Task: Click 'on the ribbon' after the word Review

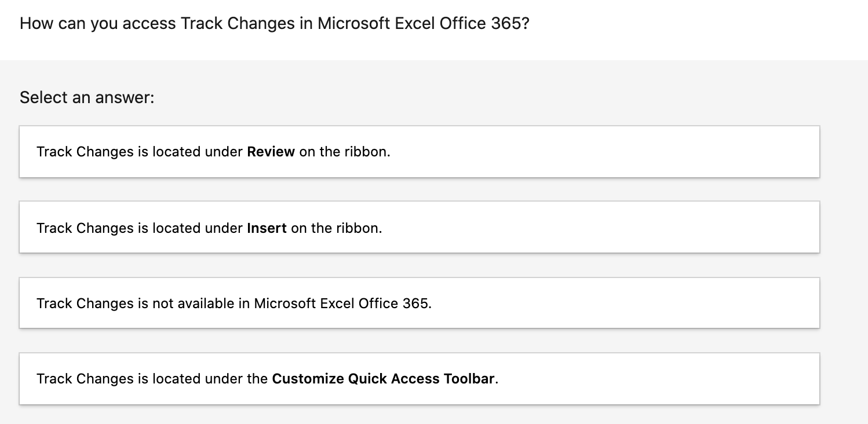Action: coord(344,152)
